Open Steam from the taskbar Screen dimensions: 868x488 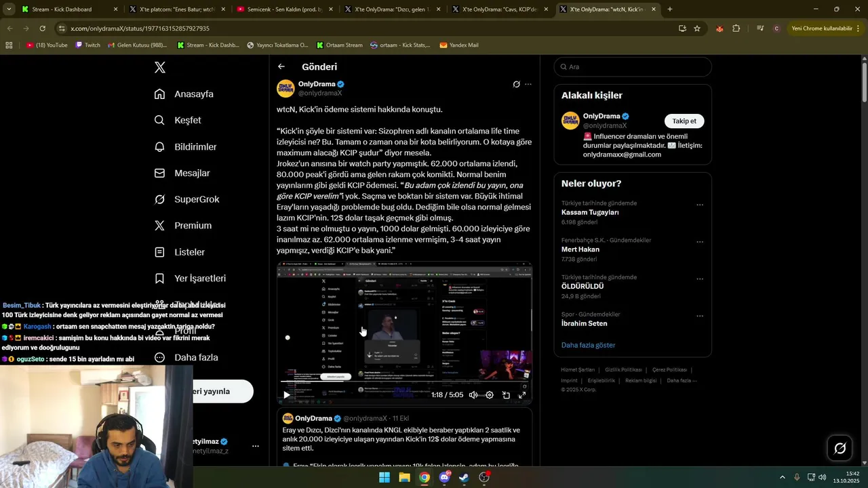tap(464, 477)
